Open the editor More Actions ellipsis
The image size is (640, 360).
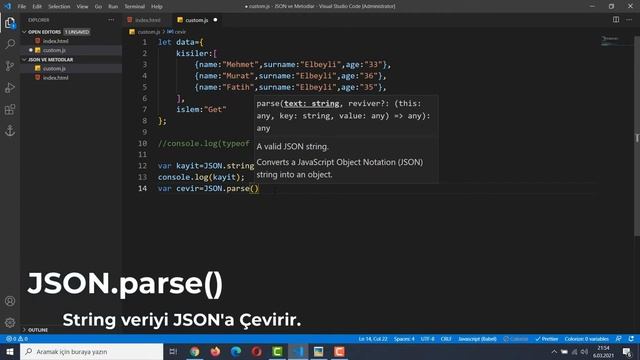629,20
